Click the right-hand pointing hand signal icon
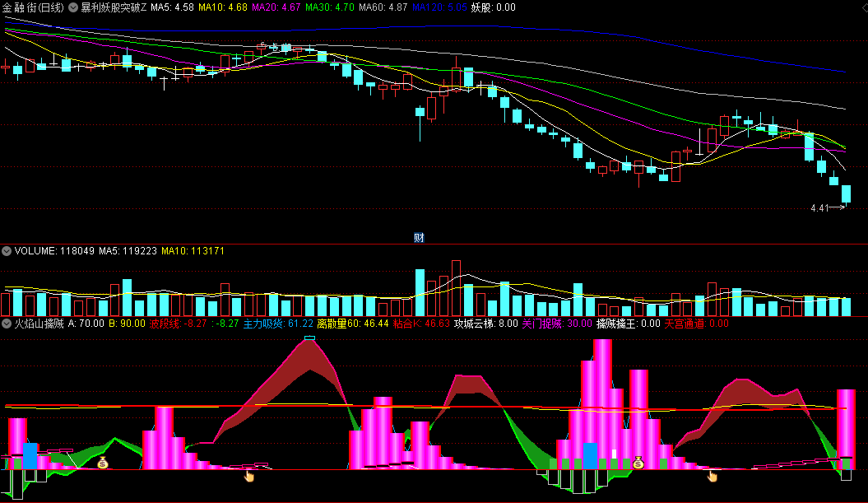The image size is (868, 503). point(712,475)
